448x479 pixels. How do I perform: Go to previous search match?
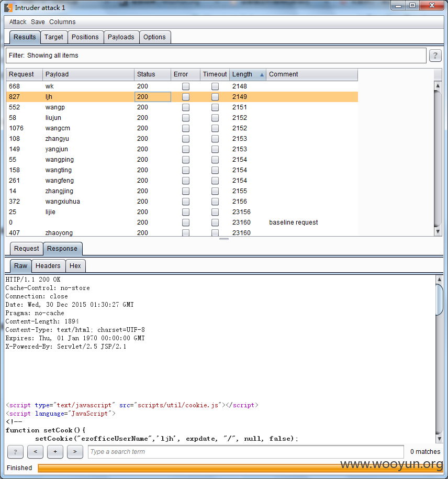coord(35,452)
